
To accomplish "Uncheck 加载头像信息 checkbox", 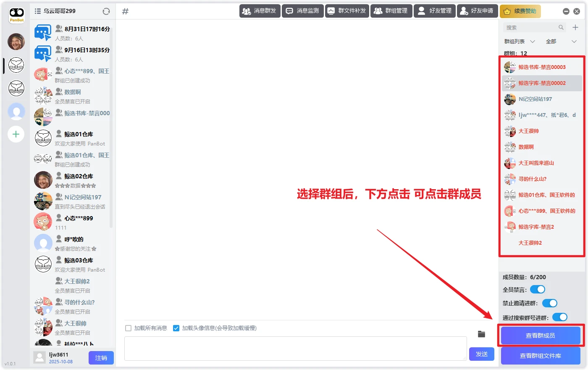I will 176,328.
